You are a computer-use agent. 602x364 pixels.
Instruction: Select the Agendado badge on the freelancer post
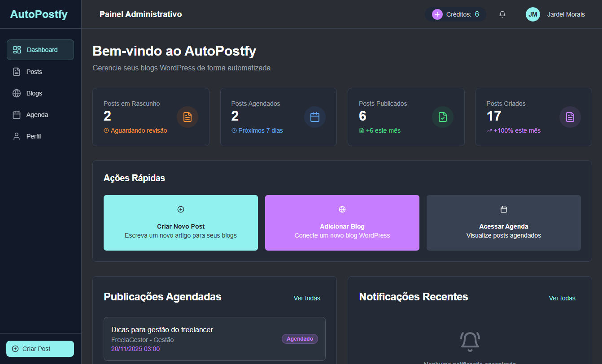[x=300, y=339]
